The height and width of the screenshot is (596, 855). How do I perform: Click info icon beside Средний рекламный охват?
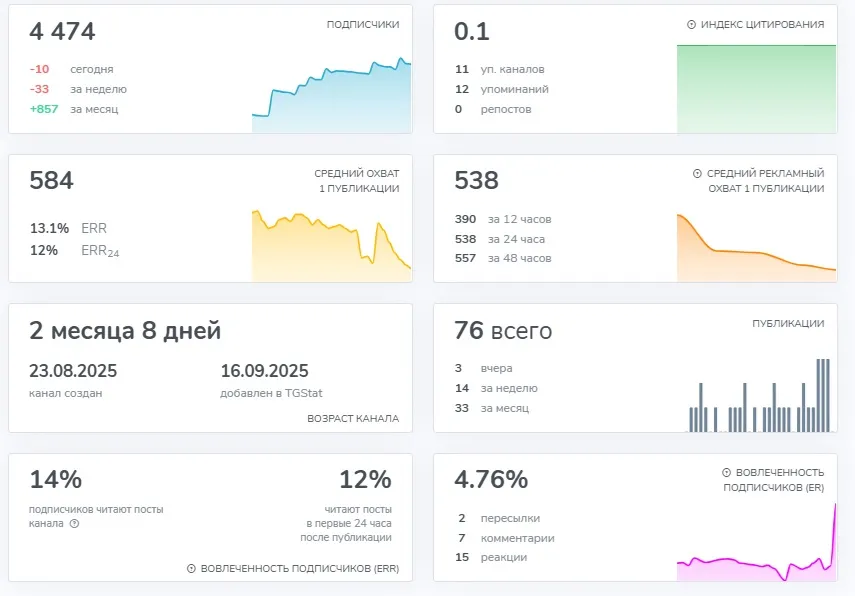[697, 173]
